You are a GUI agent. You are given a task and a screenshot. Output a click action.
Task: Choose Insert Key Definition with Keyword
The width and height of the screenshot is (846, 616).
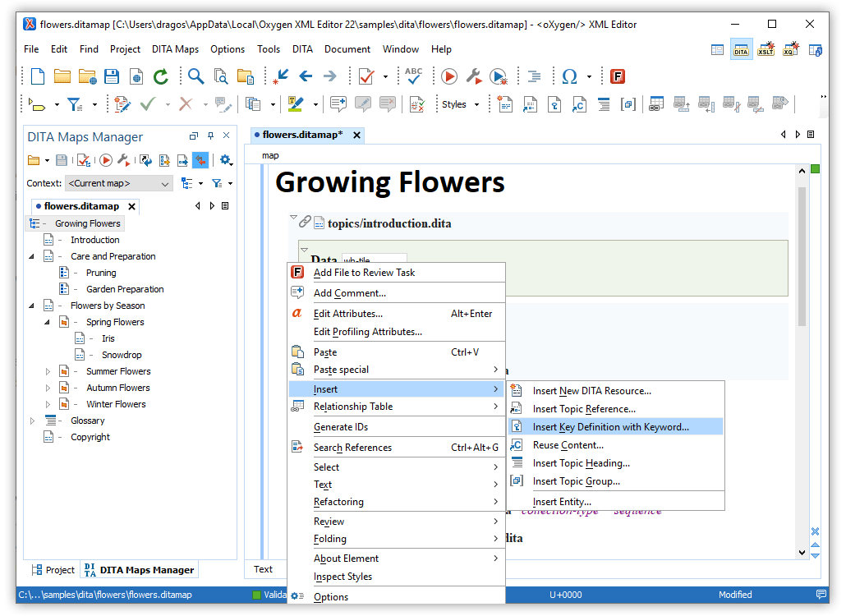click(616, 426)
